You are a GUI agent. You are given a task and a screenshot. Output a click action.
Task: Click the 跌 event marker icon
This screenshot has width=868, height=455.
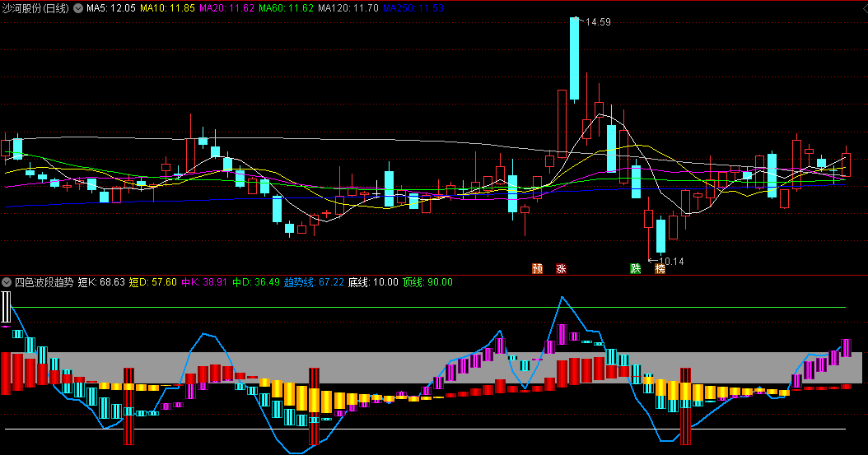[x=636, y=269]
